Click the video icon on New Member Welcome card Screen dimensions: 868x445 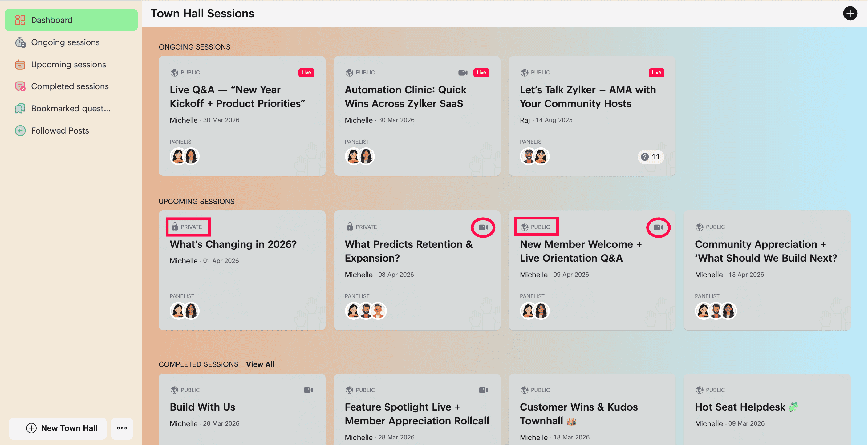click(658, 227)
